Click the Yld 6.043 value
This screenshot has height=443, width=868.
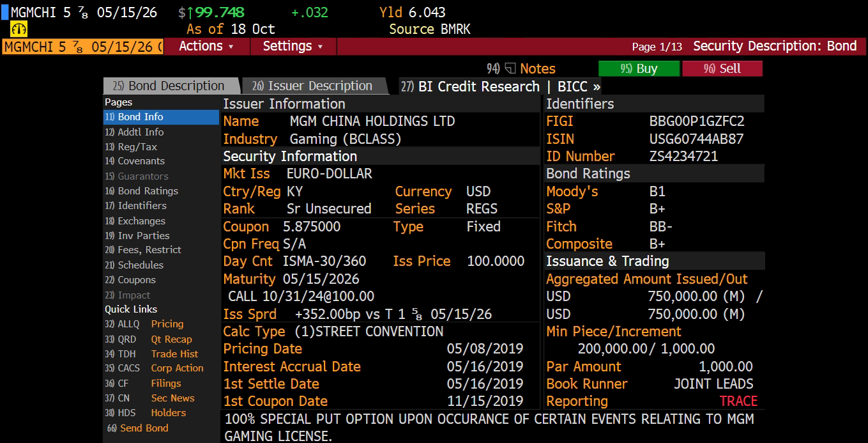(413, 12)
